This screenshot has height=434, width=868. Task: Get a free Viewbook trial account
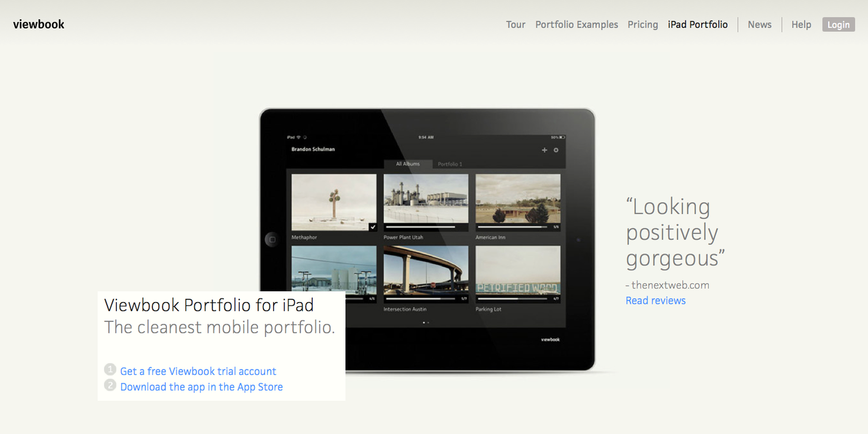pyautogui.click(x=198, y=371)
